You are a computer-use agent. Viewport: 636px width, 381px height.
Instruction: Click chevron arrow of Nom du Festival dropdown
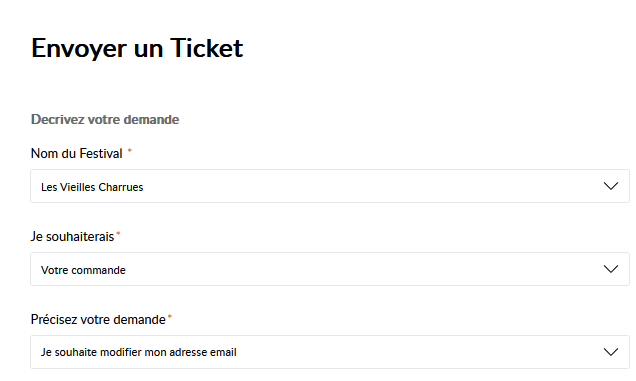coord(610,186)
